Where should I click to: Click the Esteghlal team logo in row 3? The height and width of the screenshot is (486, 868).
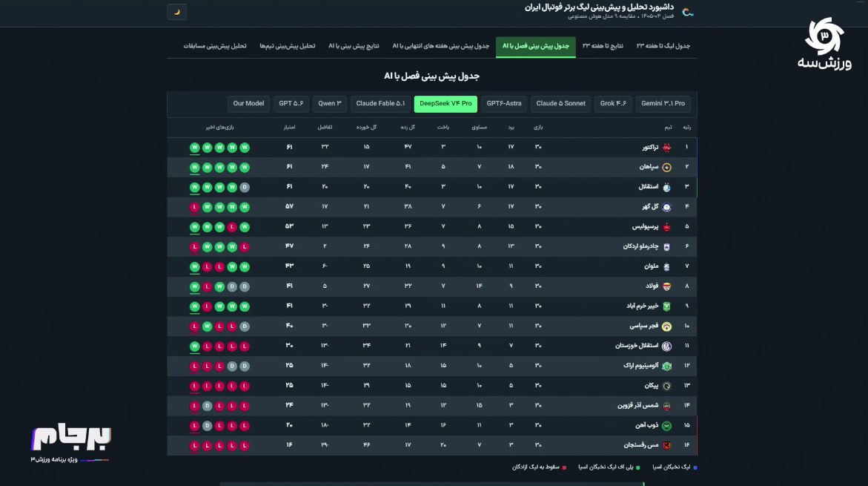[x=666, y=187]
